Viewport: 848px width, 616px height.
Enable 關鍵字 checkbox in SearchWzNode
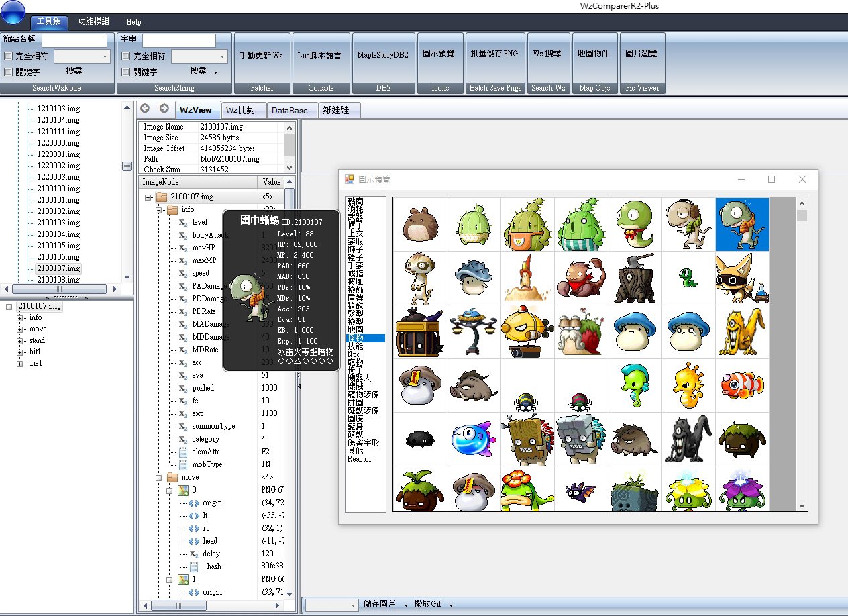[x=9, y=72]
